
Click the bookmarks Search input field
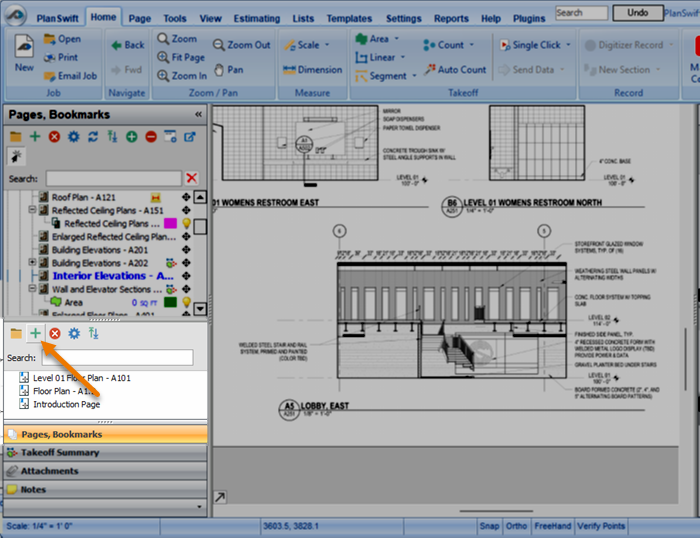[x=117, y=358]
